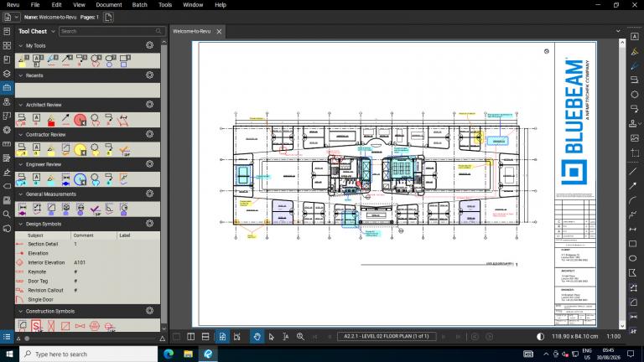Toggle the list view icon at bottom-left
The height and width of the screenshot is (362, 644).
(x=7, y=337)
